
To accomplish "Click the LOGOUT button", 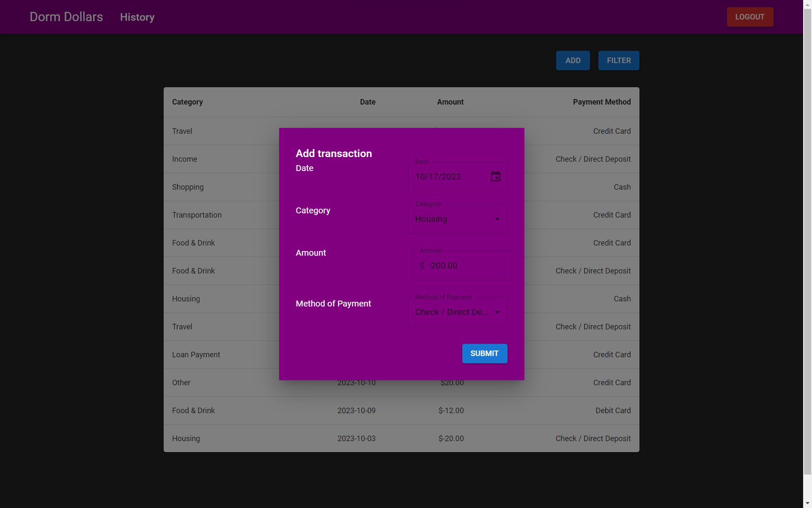I will pyautogui.click(x=749, y=17).
